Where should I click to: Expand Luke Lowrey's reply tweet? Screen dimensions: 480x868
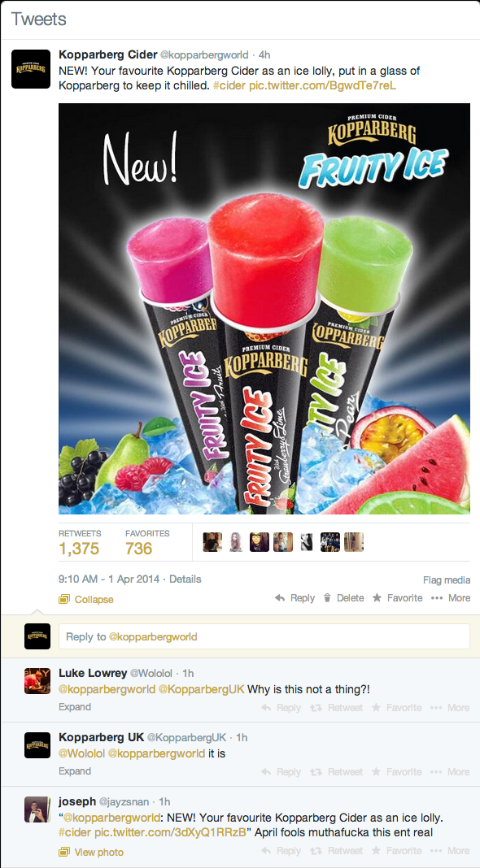pyautogui.click(x=75, y=707)
